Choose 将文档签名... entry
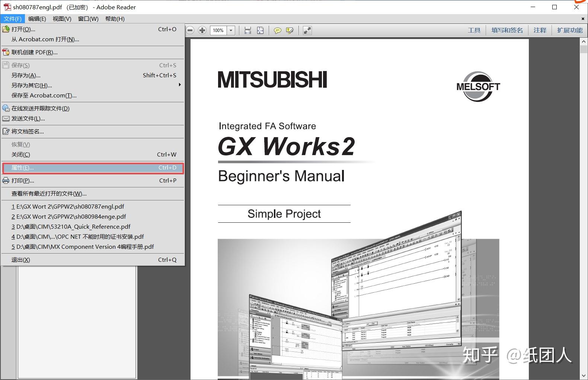The width and height of the screenshot is (588, 380). (93, 131)
